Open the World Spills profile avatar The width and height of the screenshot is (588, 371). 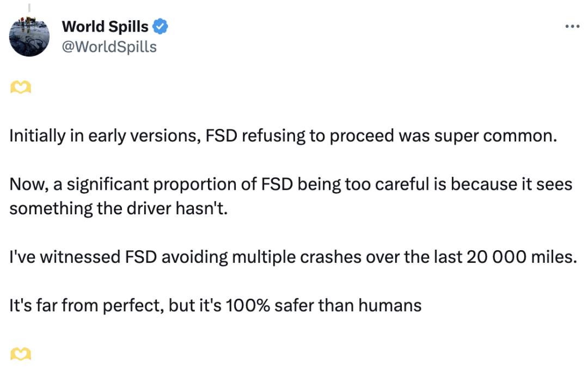29,36
